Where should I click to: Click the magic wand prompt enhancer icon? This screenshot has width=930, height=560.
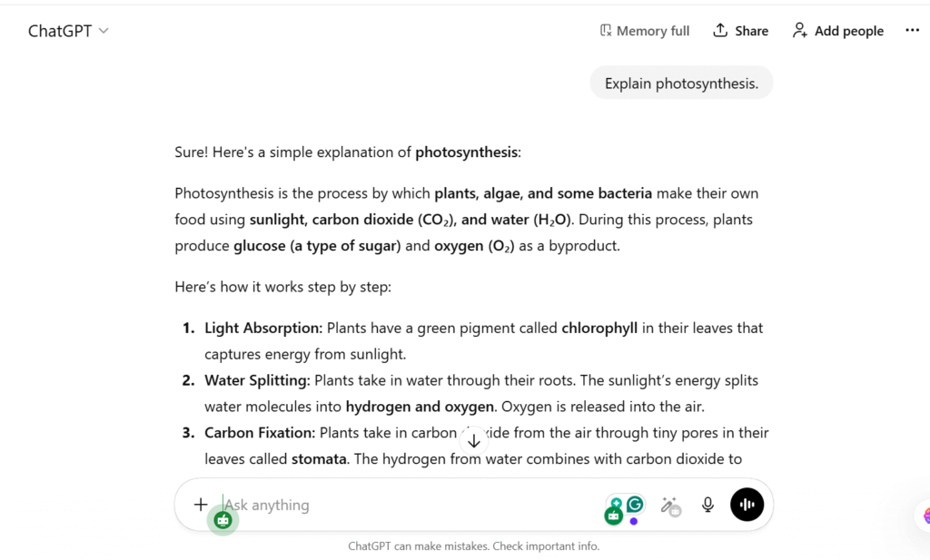pyautogui.click(x=670, y=506)
